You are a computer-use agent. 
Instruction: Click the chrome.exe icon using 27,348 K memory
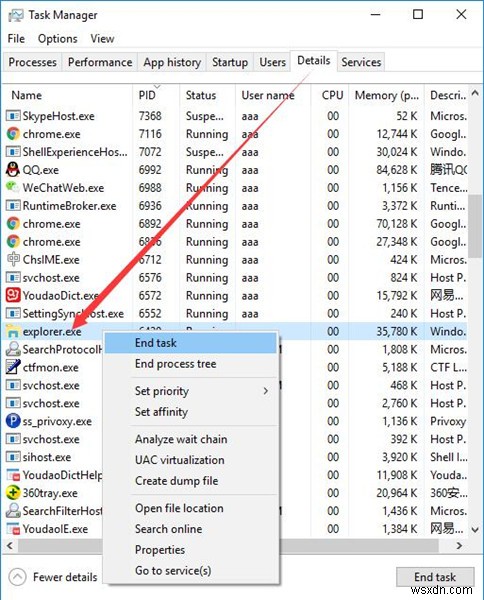pyautogui.click(x=13, y=241)
